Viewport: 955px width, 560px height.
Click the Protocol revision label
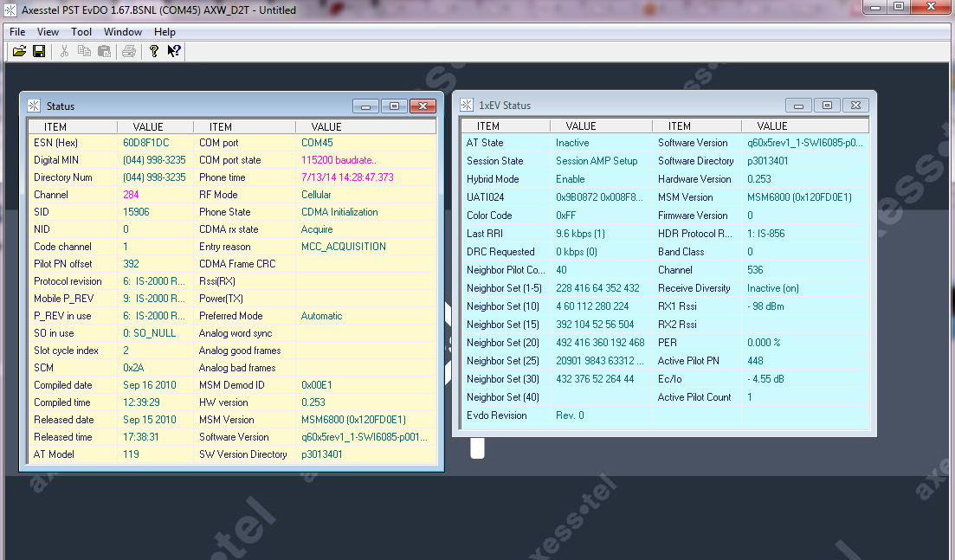(68, 281)
